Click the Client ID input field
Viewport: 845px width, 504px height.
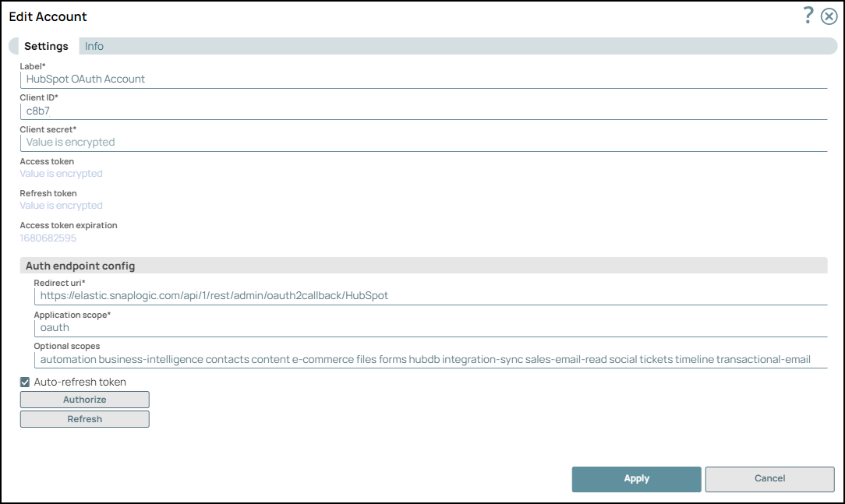click(423, 111)
